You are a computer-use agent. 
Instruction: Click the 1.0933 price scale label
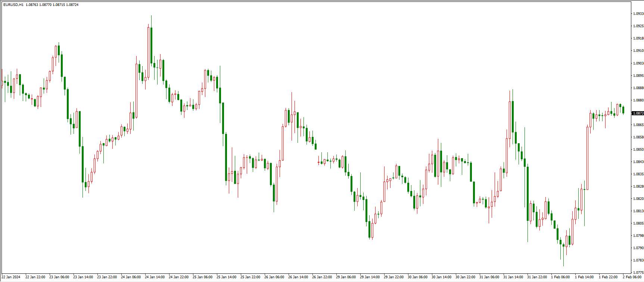click(x=638, y=13)
